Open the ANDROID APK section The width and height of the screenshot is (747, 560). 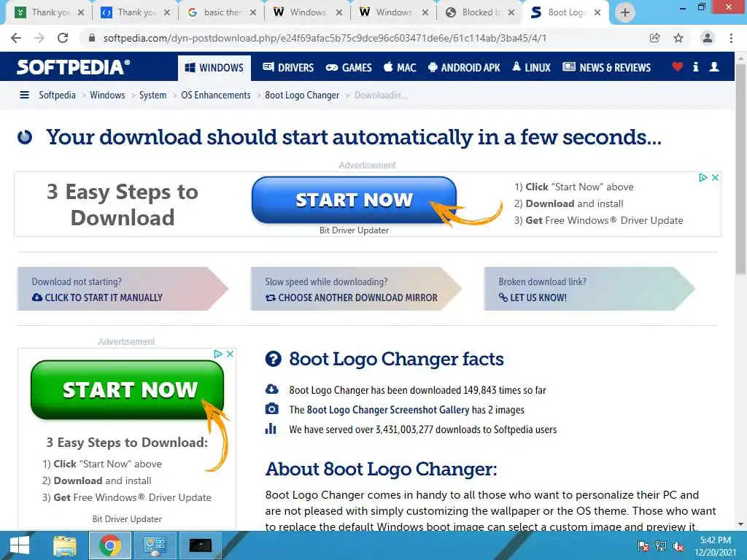pyautogui.click(x=464, y=68)
